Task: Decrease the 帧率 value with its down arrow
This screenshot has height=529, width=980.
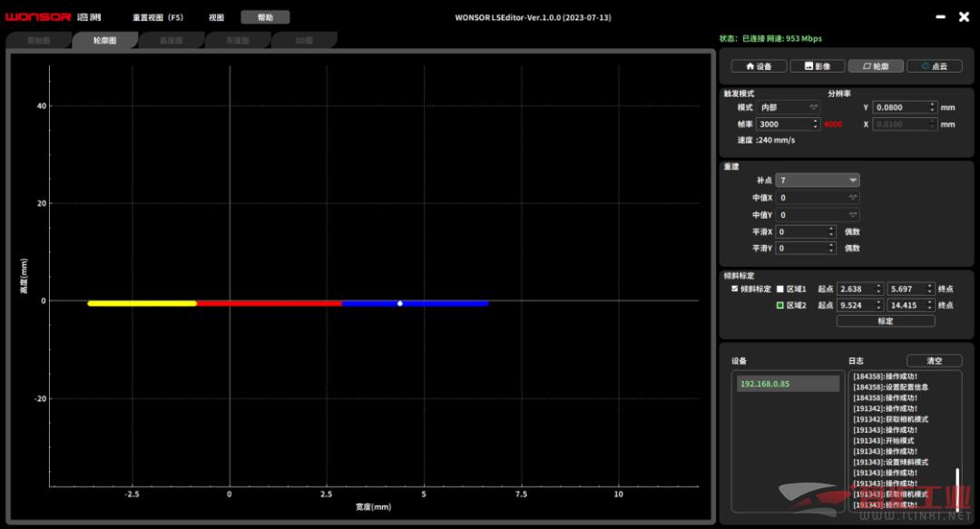Action: (x=815, y=127)
